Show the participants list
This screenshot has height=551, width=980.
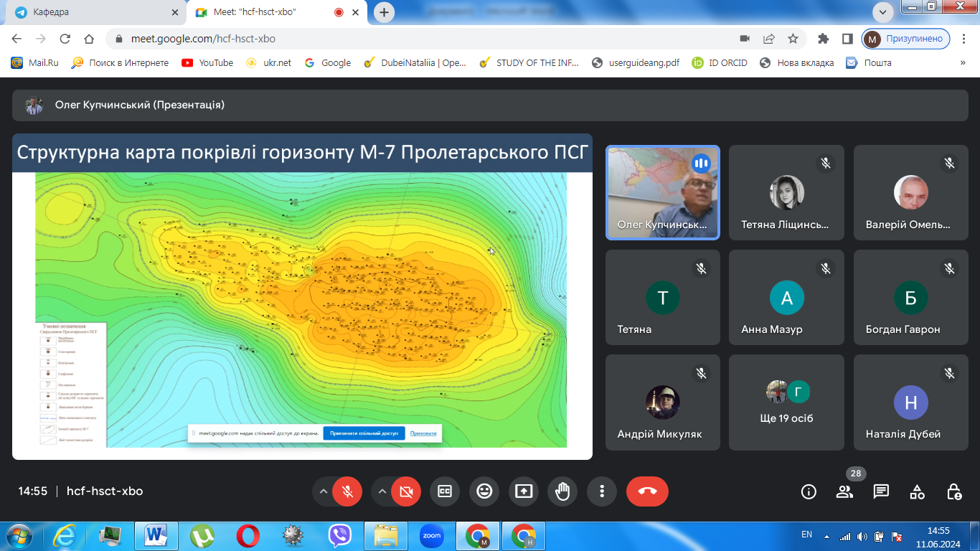pyautogui.click(x=844, y=491)
